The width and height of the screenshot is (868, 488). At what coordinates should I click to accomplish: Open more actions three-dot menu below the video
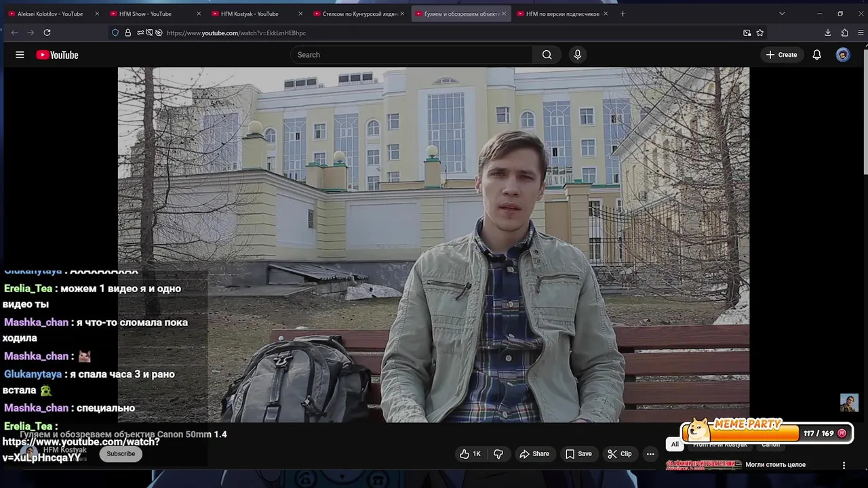pos(650,454)
